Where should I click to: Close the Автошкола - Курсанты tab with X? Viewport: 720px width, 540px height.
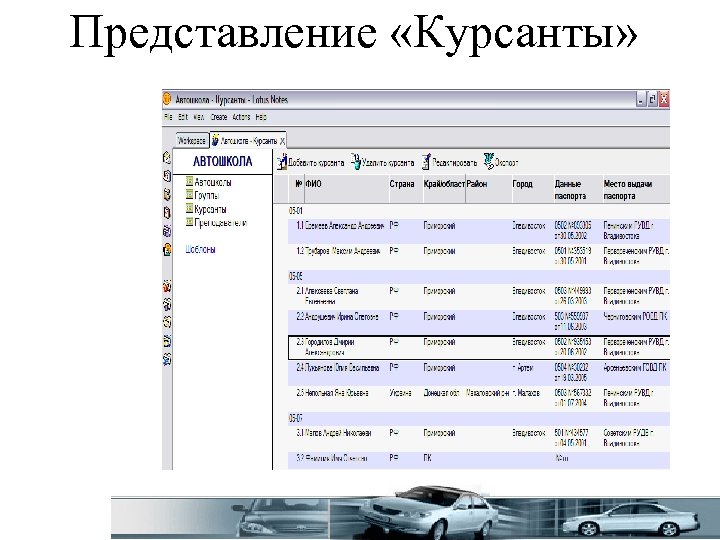click(x=282, y=141)
